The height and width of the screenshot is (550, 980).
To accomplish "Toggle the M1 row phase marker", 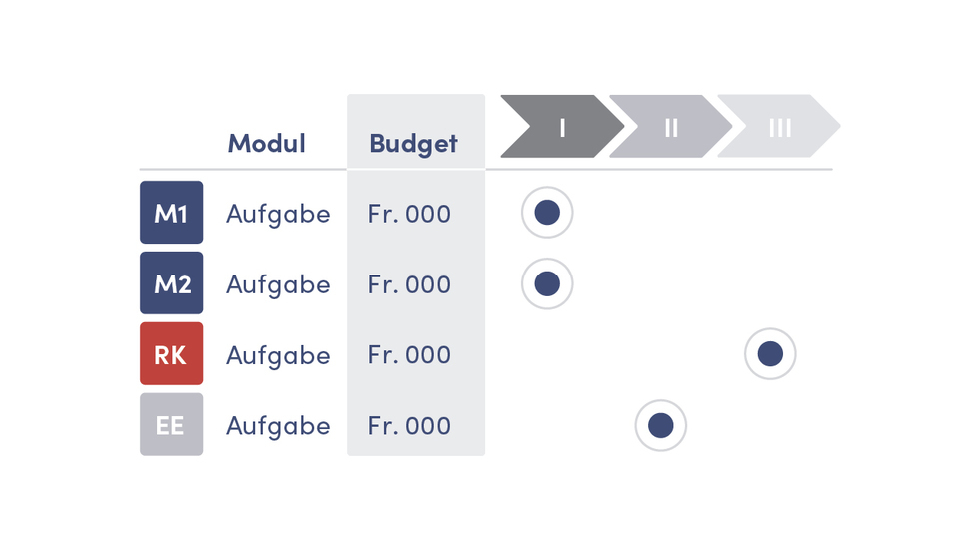I will click(547, 213).
